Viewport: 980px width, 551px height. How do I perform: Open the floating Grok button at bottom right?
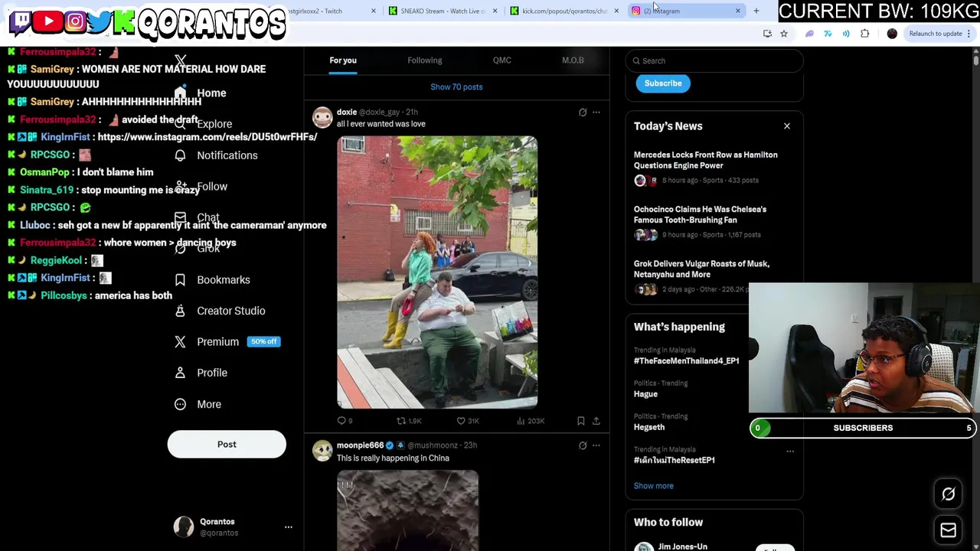click(948, 494)
